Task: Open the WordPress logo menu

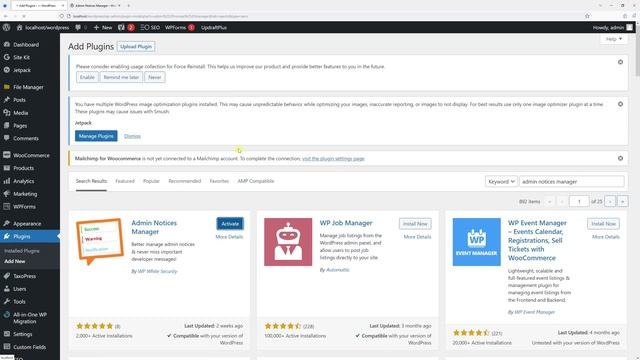Action: [6, 27]
